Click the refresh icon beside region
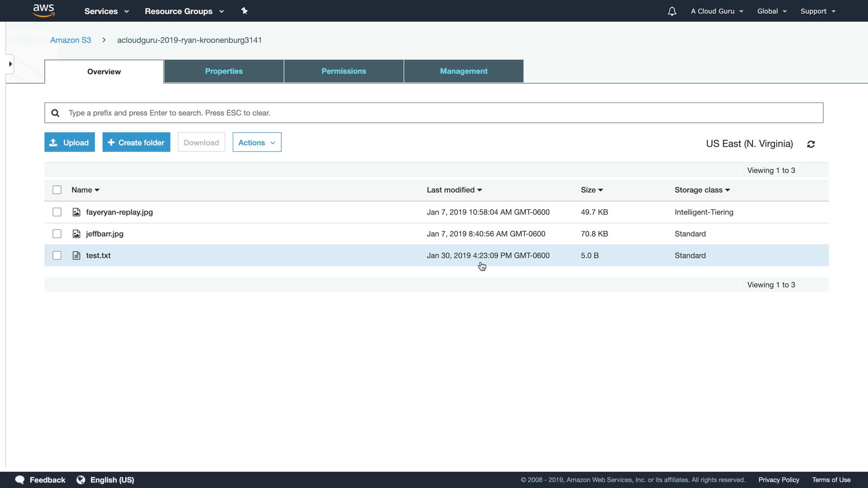 (811, 144)
